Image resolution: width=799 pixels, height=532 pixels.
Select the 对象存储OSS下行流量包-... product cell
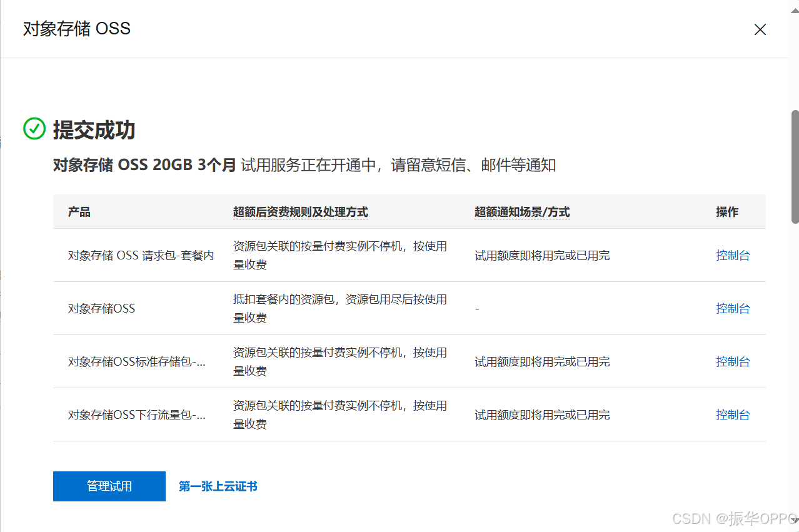[137, 414]
